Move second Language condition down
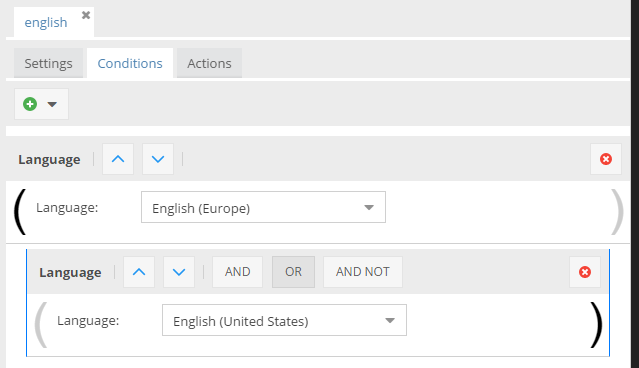Image resolution: width=639 pixels, height=368 pixels. (x=179, y=272)
